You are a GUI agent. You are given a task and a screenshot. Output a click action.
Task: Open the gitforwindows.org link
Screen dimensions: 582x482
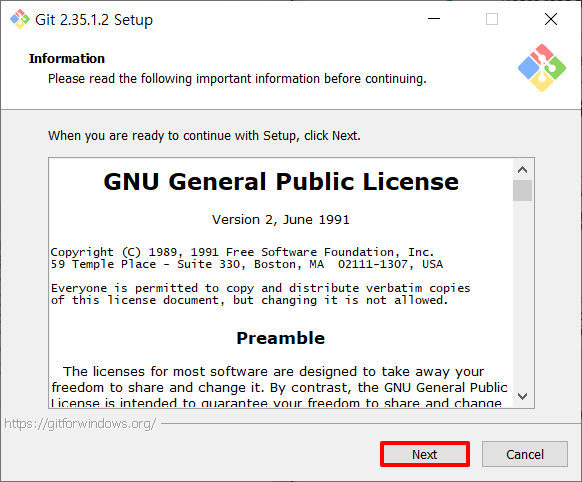pyautogui.click(x=80, y=423)
